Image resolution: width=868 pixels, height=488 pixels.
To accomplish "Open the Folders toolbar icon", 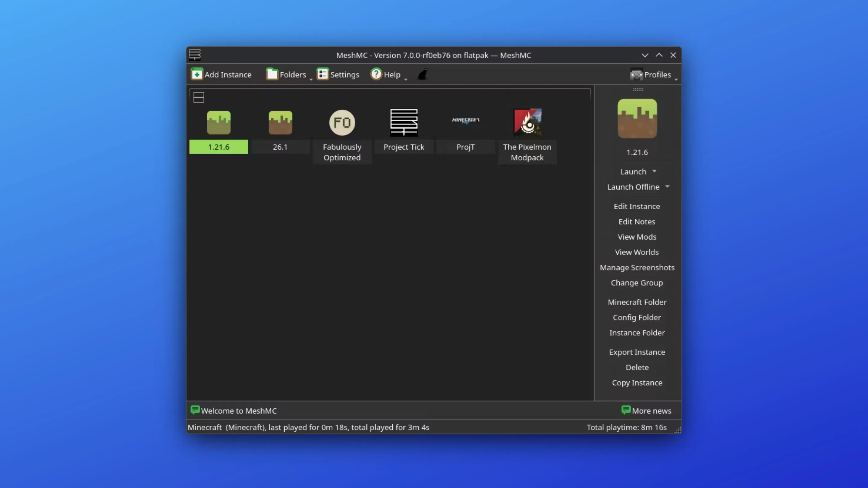I will coord(272,74).
